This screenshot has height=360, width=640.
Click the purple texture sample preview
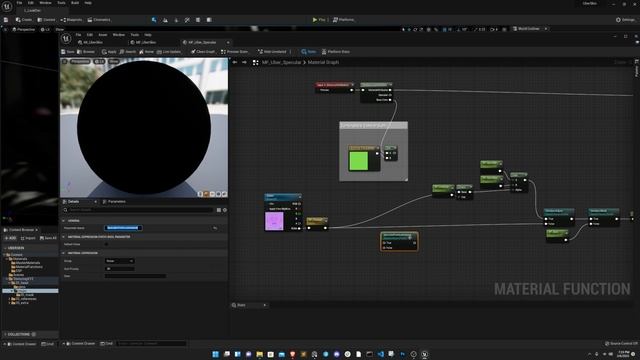(274, 221)
